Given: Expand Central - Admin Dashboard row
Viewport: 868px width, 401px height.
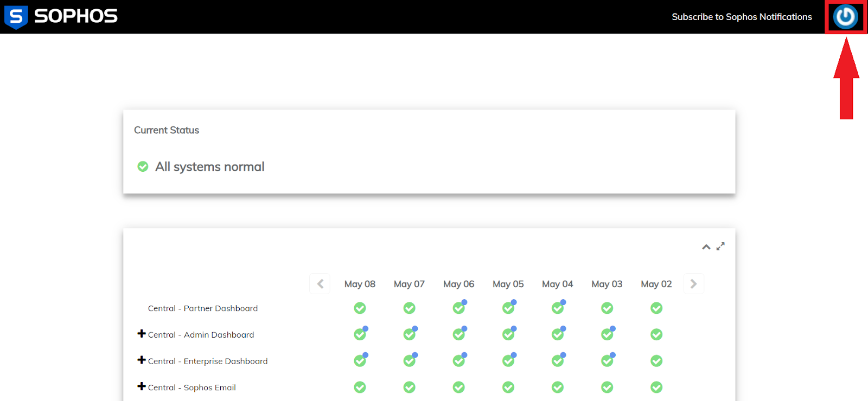Looking at the screenshot, I should tap(142, 334).
